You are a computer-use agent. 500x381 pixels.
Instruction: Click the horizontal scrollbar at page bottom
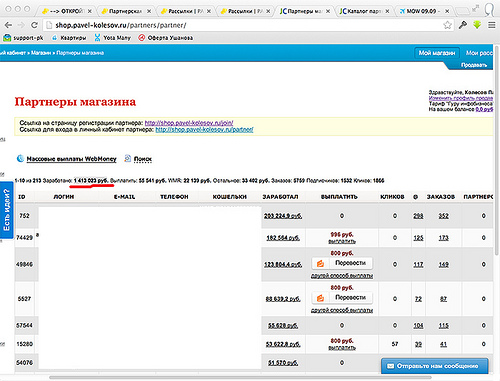(x=240, y=378)
